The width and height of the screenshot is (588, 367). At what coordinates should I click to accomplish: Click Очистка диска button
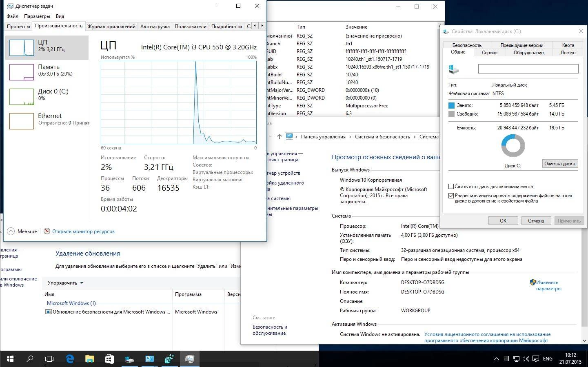point(559,164)
